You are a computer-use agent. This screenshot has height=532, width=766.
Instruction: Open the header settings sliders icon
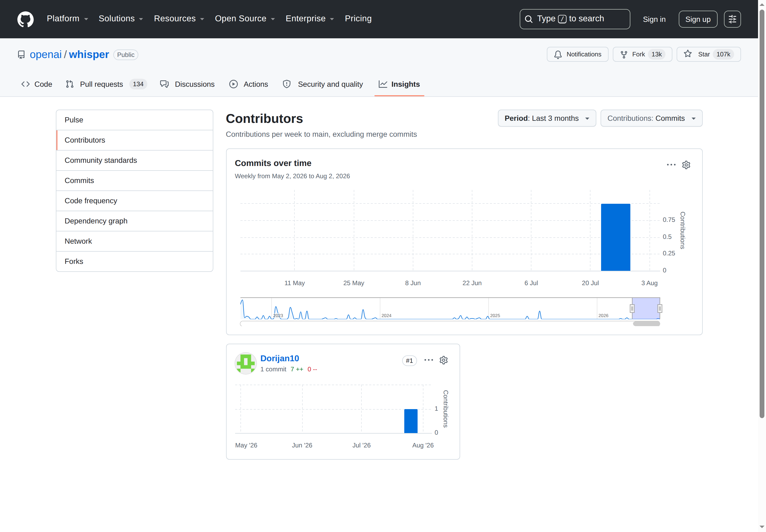(x=732, y=19)
